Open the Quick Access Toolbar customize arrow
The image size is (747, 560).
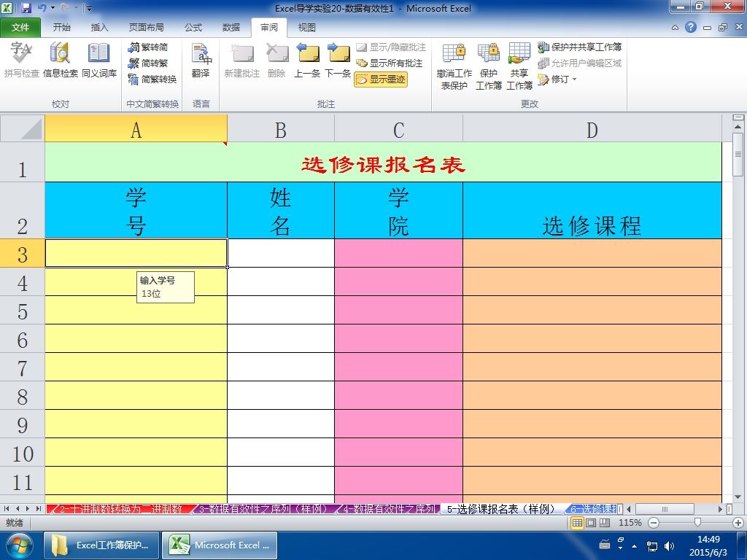pos(89,8)
